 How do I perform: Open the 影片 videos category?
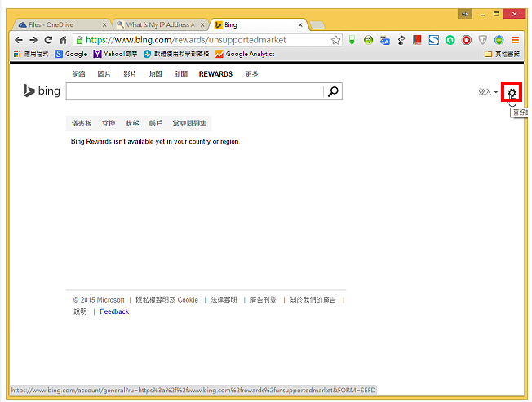(x=130, y=74)
